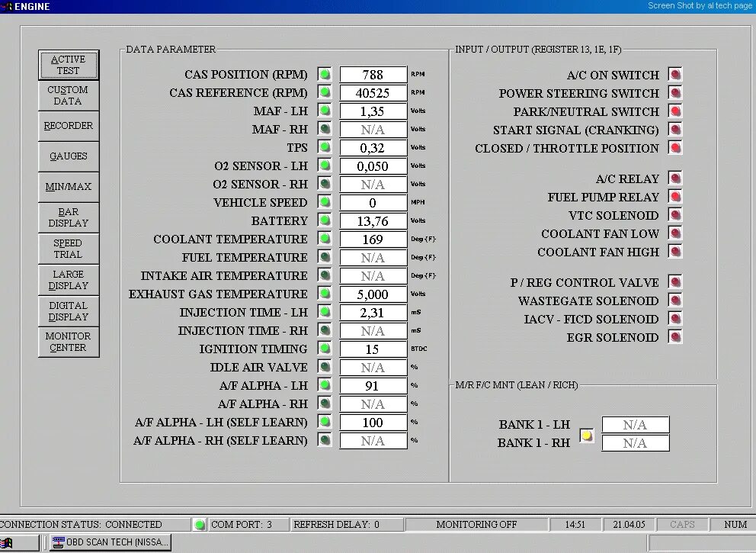The height and width of the screenshot is (553, 756).
Task: Click the green indicator beside CAS POSITION (RPM)
Action: pyautogui.click(x=324, y=74)
